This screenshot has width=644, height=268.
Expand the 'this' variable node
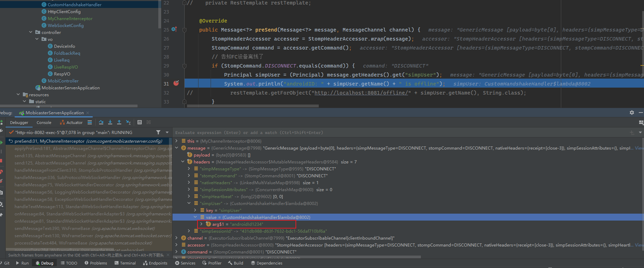point(177,141)
